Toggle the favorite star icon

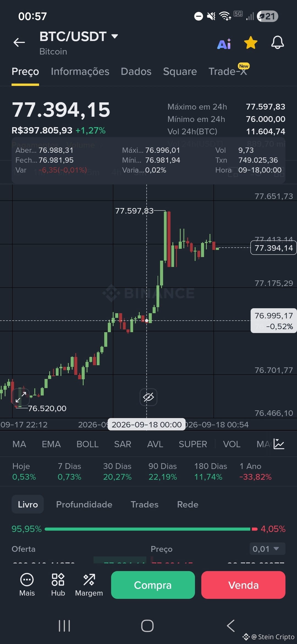pos(251,43)
